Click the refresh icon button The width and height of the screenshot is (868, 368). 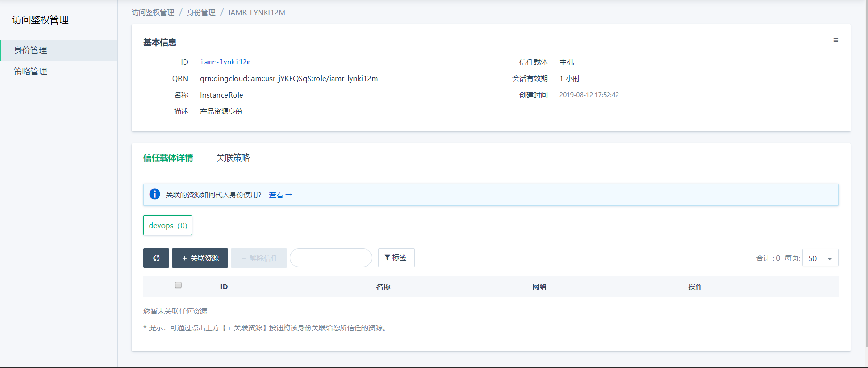click(156, 258)
